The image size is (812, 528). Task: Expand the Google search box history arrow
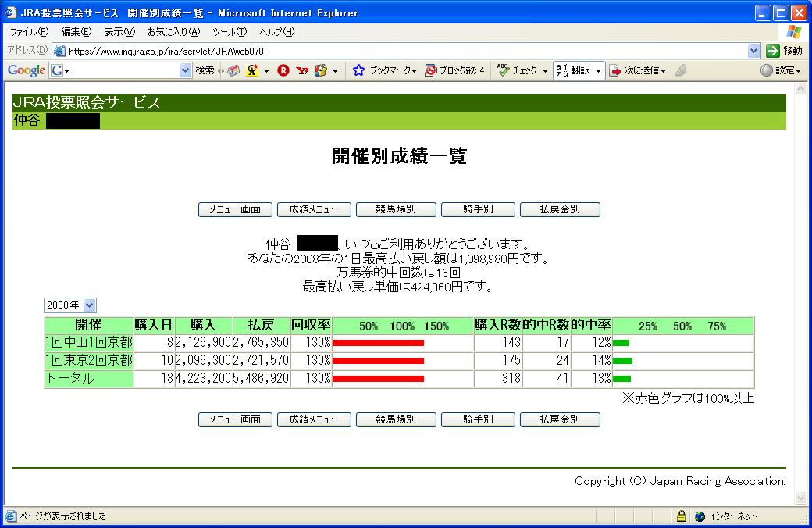tap(185, 70)
